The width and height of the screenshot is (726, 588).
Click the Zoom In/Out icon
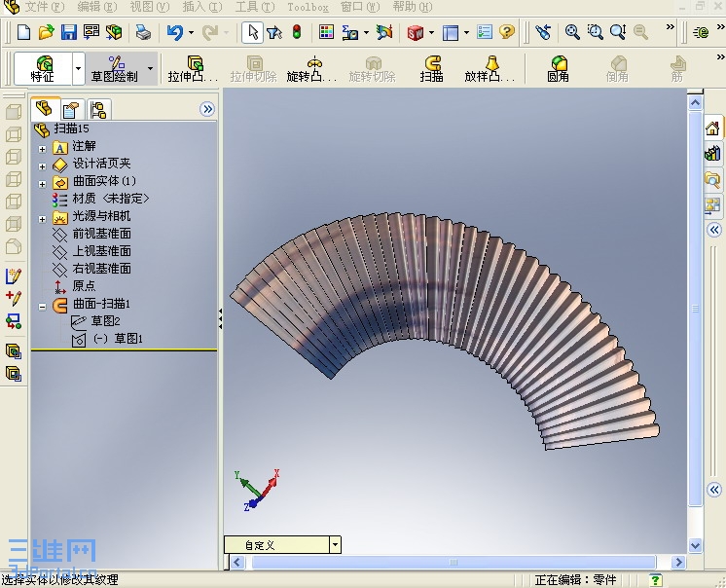click(618, 32)
